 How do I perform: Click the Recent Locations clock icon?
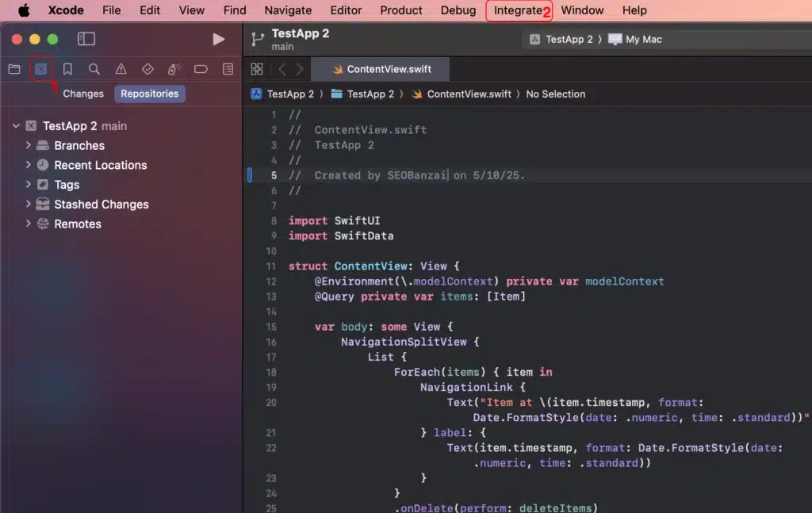(43, 165)
